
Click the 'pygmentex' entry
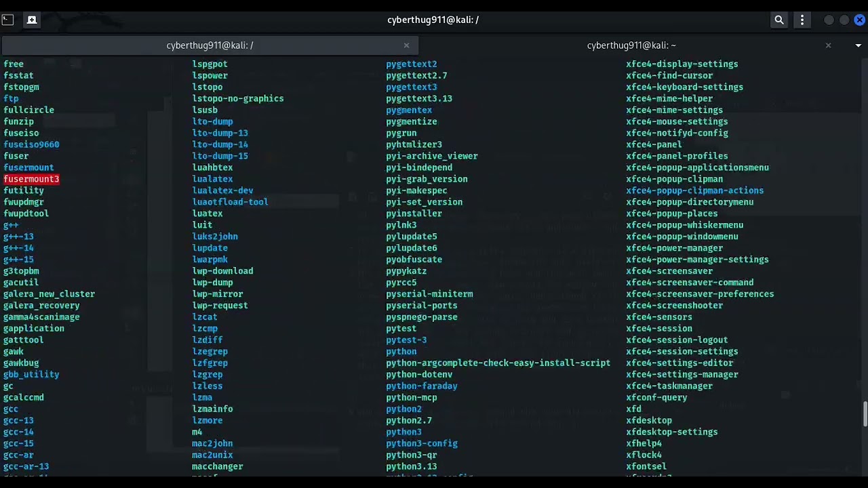(x=409, y=110)
